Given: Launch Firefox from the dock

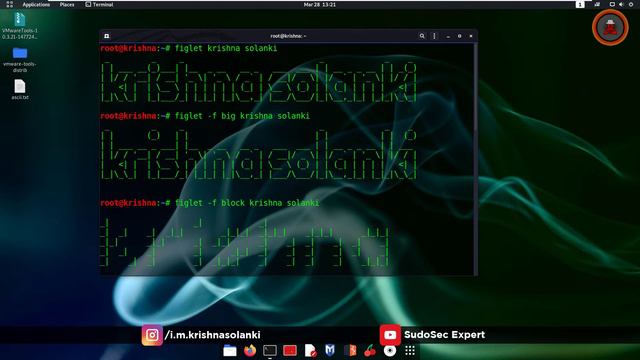Looking at the screenshot, I should coord(250,351).
